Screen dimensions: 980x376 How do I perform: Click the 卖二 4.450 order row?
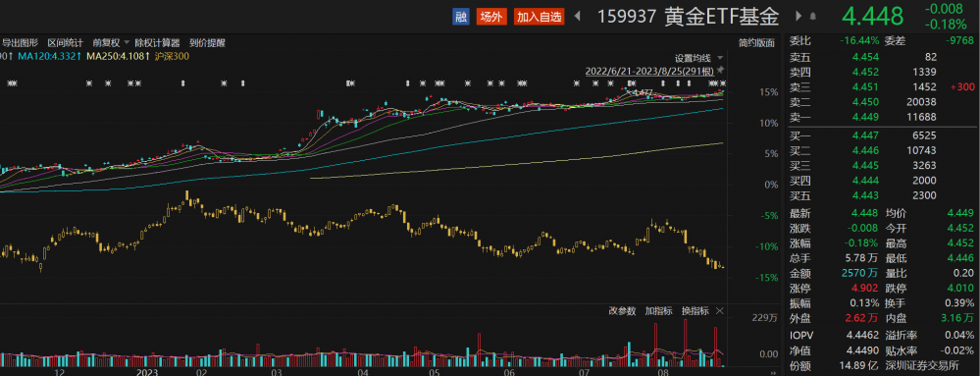coord(881,102)
